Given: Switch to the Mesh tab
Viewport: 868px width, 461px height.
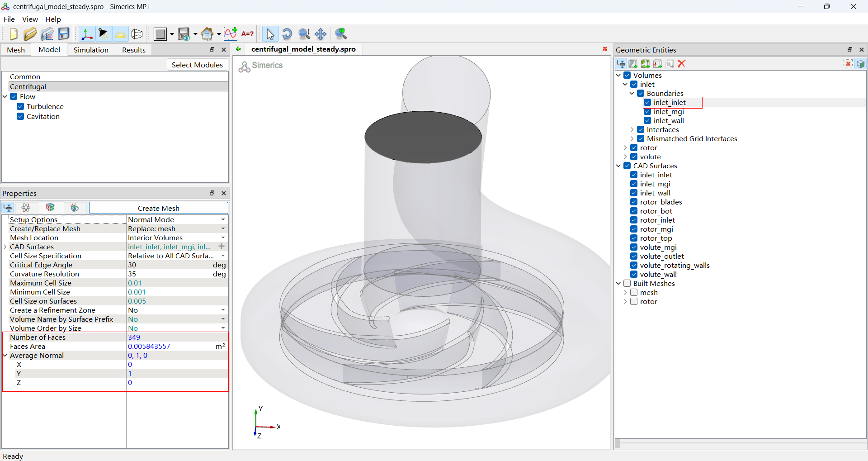Looking at the screenshot, I should [16, 50].
